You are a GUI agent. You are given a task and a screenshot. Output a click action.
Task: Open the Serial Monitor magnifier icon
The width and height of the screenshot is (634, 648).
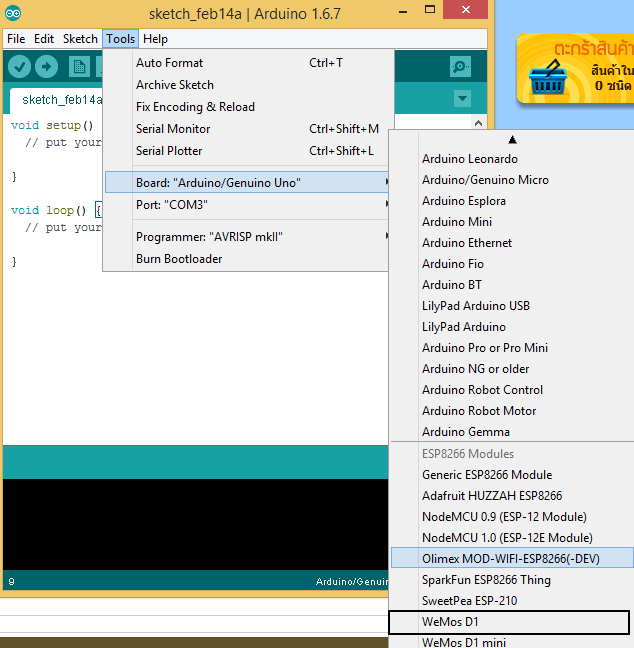460,66
